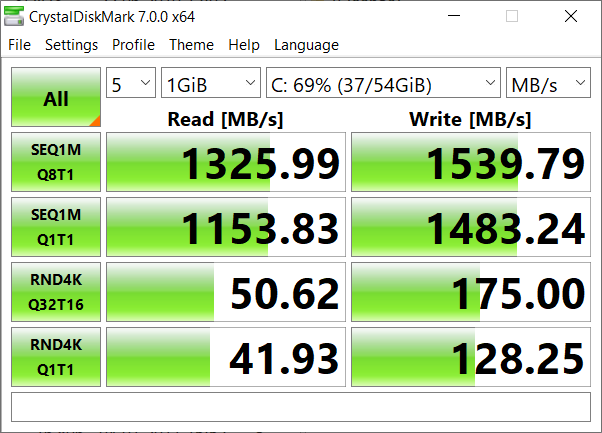
Task: Click the SEQ1M Q8T1 read result 1325.99
Action: (x=226, y=162)
